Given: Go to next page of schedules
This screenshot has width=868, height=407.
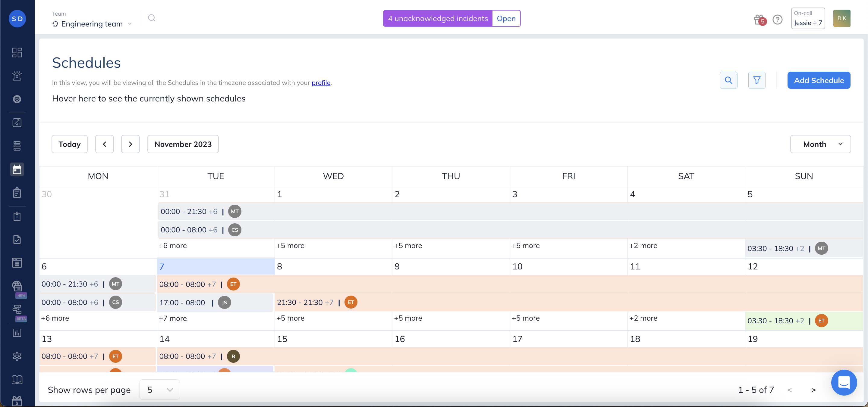Looking at the screenshot, I should [x=813, y=390].
